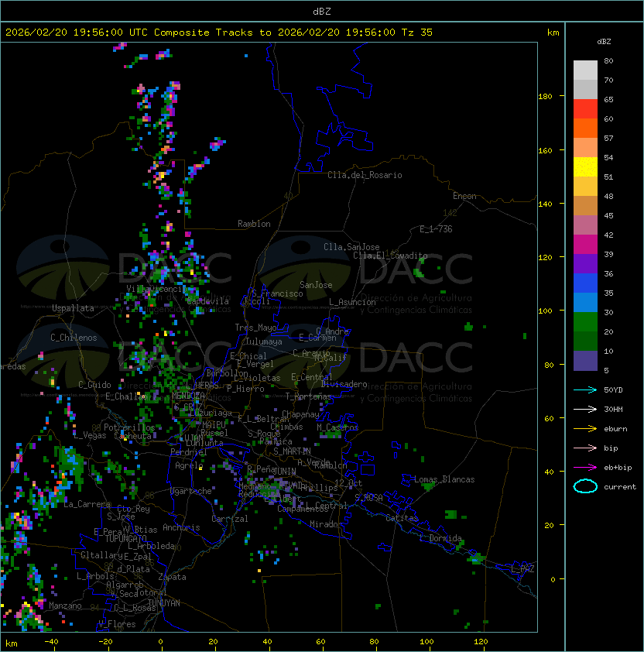This screenshot has width=644, height=652.
Task: Click the 'V_Flores' label at bottom
Action: 117,624
